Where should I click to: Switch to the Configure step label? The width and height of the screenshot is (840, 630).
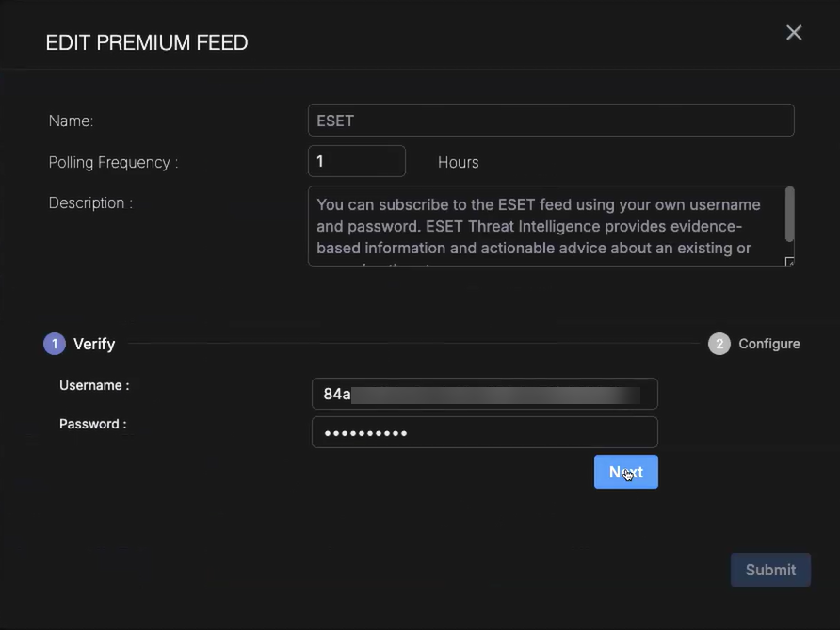[x=768, y=344]
